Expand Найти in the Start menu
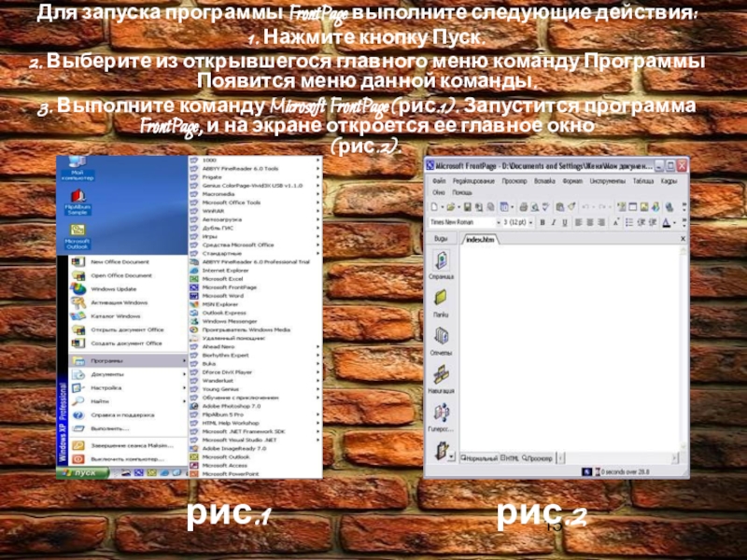 [129, 401]
